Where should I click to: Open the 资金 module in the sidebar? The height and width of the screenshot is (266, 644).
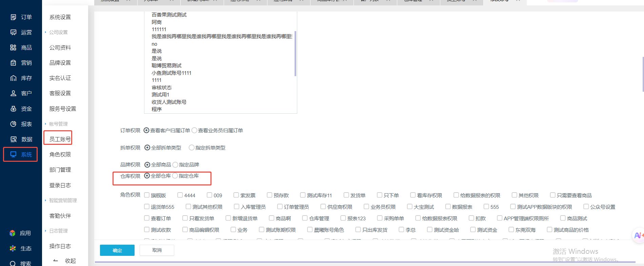[x=21, y=109]
